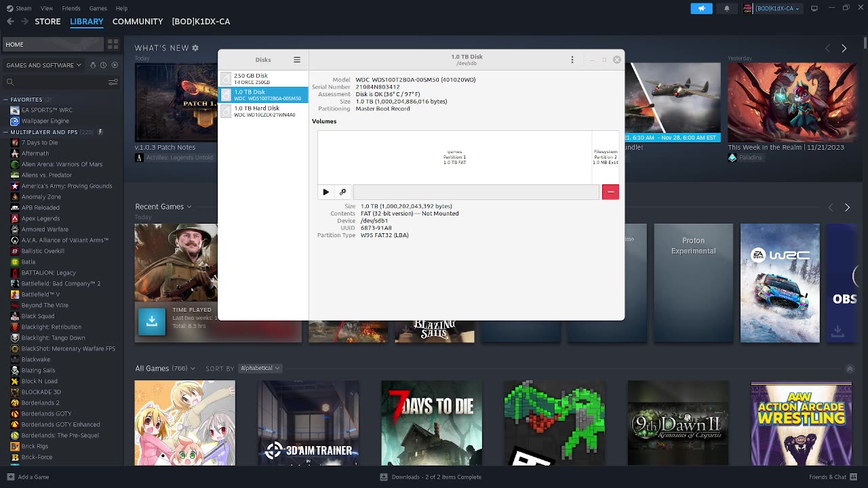868x488 pixels.
Task: Mount the selected partition with the play button
Action: (x=326, y=192)
